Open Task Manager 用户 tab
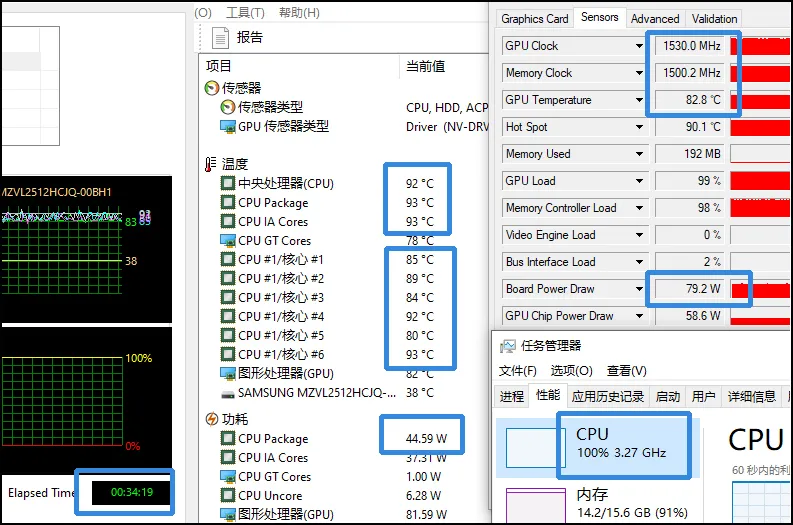This screenshot has height=525, width=793. pos(703,397)
